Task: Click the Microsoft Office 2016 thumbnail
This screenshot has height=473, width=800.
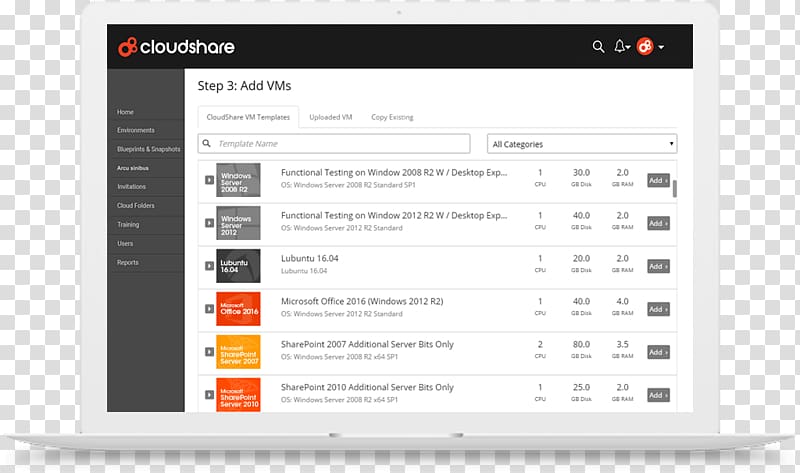Action: [238, 309]
